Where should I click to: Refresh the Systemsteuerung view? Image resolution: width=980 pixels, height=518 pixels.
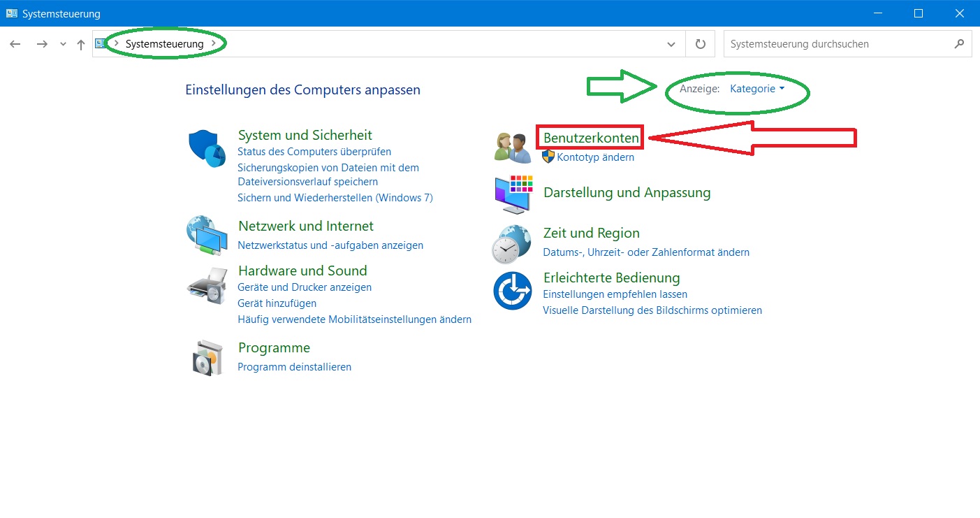[701, 44]
